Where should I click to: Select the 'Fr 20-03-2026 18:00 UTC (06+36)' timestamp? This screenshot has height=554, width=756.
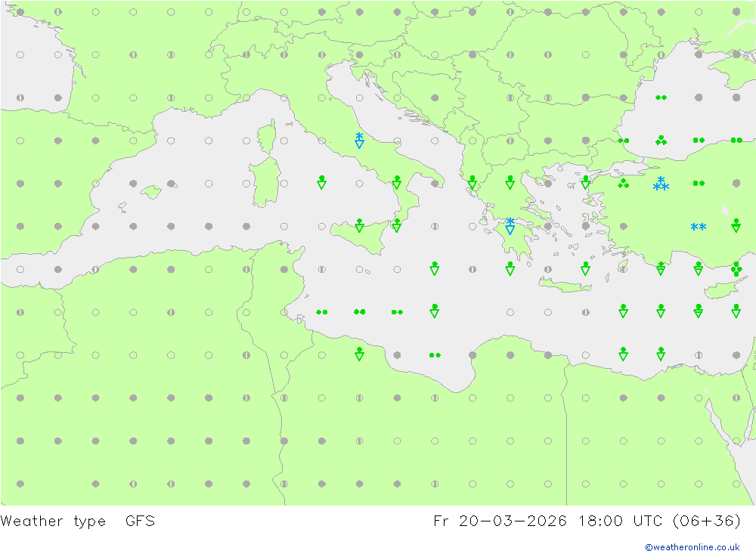pyautogui.click(x=587, y=522)
